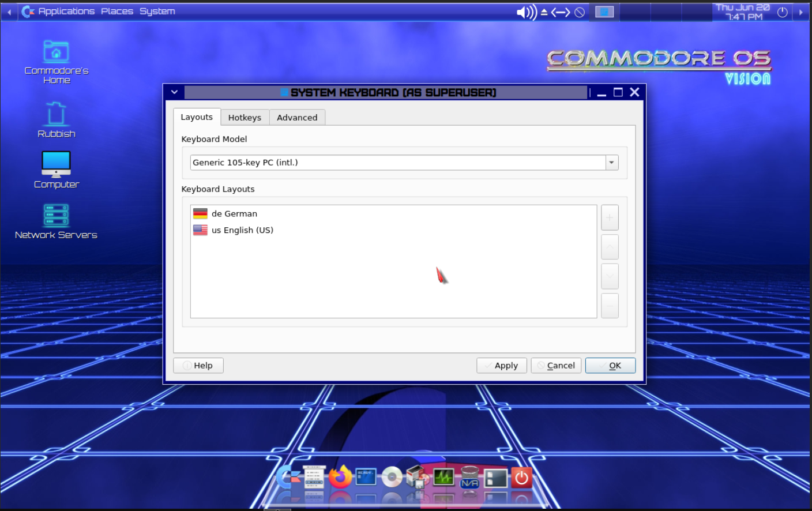
Task: Launch Firefox from the dock
Action: point(340,477)
